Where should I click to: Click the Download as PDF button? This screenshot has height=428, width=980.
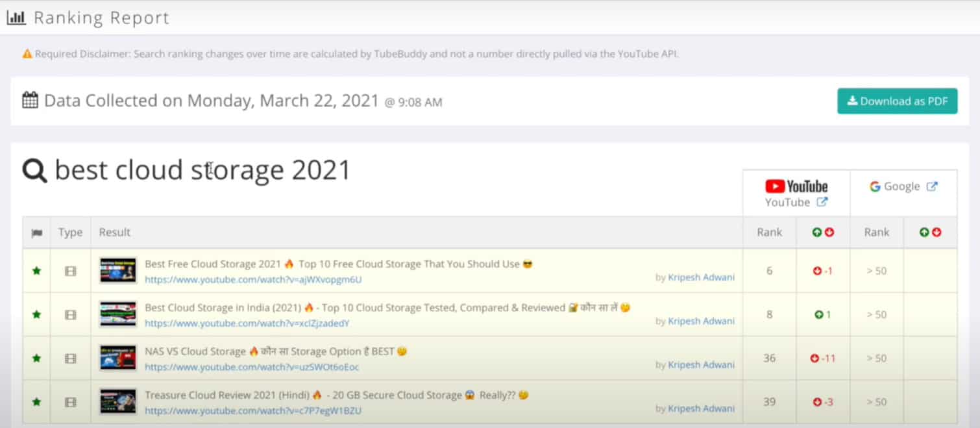tap(897, 101)
